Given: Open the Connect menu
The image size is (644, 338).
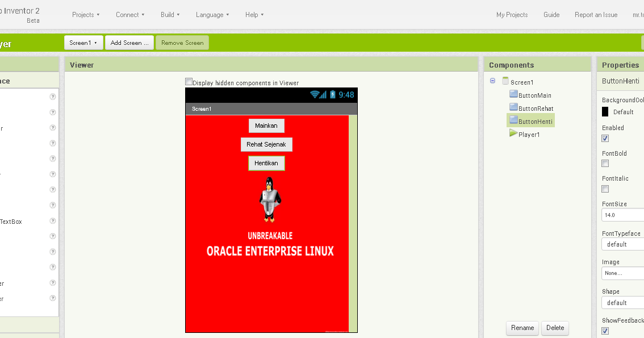Looking at the screenshot, I should click(x=130, y=15).
